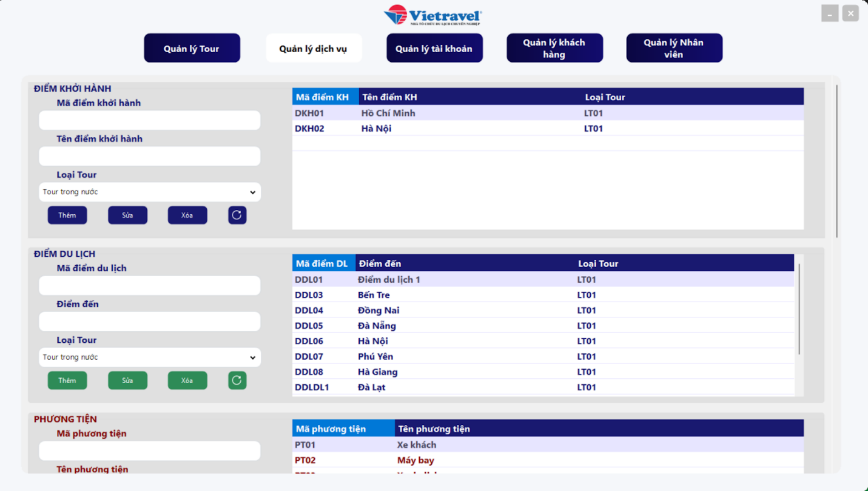Select the Đà Nẵng row DDL05

coord(543,325)
